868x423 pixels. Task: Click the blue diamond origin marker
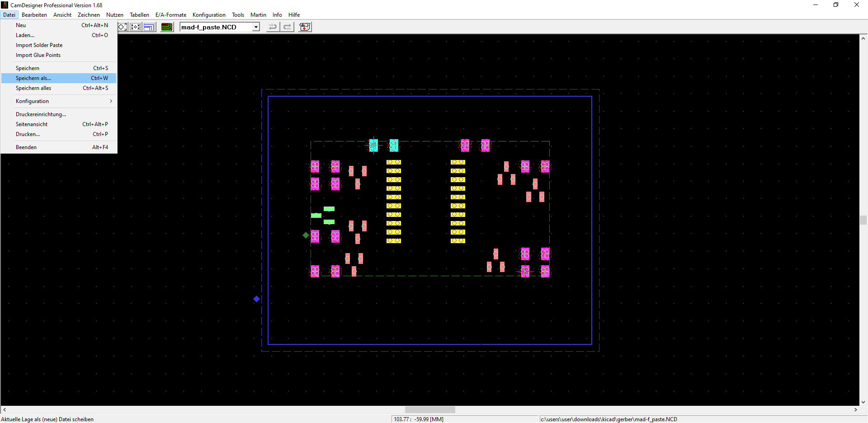point(256,299)
